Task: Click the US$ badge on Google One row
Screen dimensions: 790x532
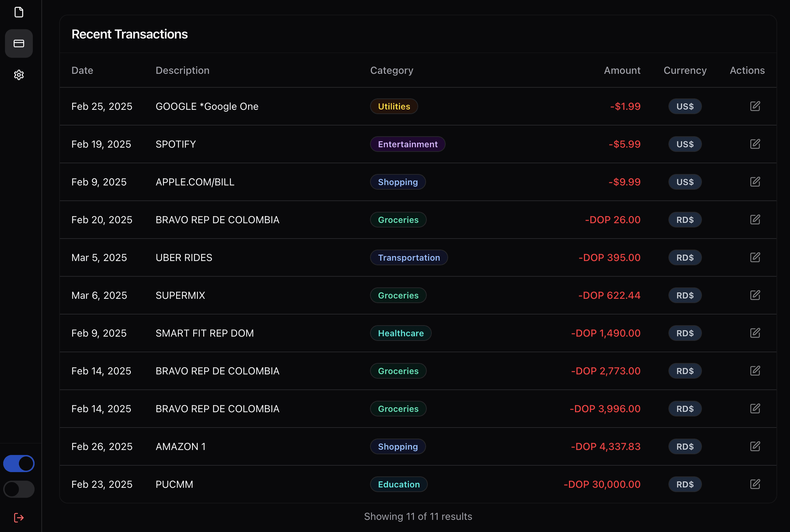Action: coord(685,106)
